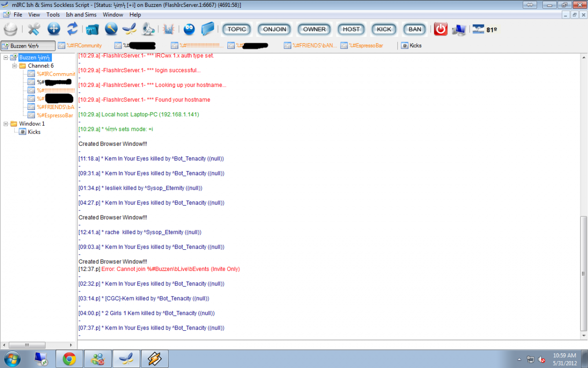Viewport: 588px width, 368px height.
Task: Collapse the Buzzen server tree node
Action: tap(6, 58)
